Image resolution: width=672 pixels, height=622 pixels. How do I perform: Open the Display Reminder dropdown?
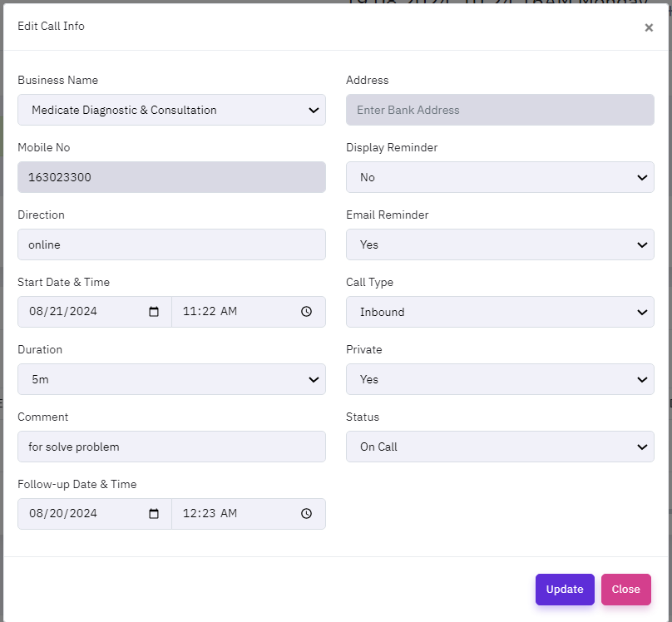point(500,177)
